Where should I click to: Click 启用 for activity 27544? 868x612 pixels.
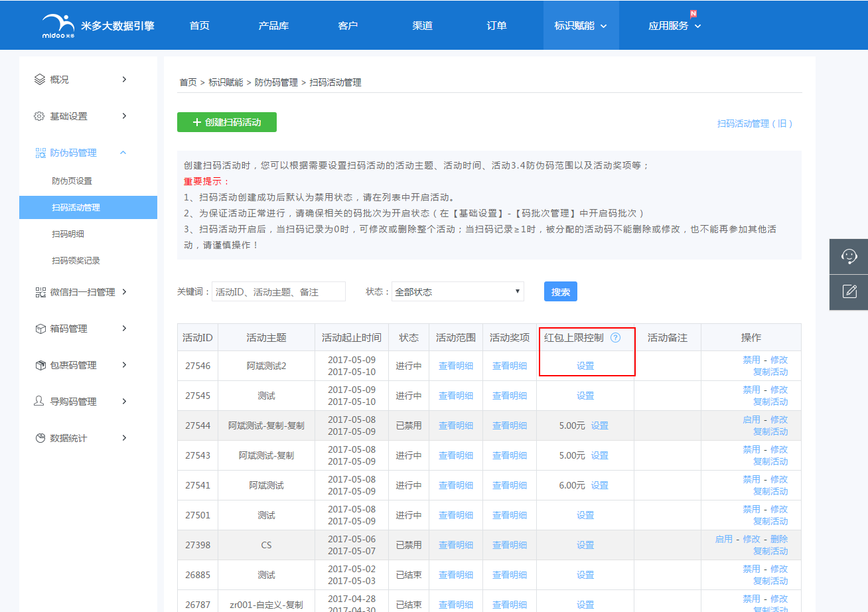[x=751, y=420]
